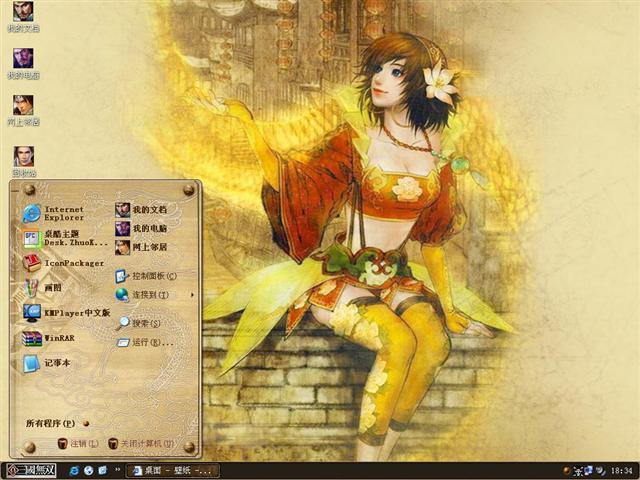Open the 回收站 recycle bin desktop icon
This screenshot has width=640, height=480.
tap(24, 162)
